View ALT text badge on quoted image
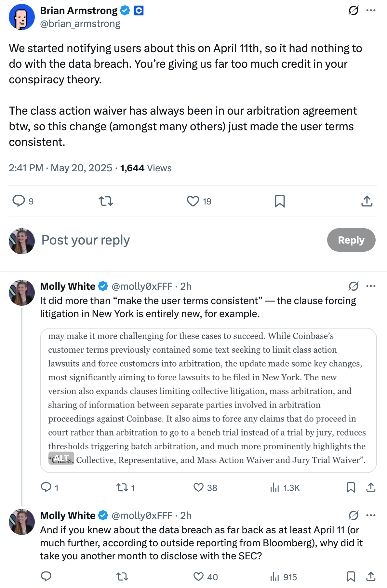Screen dimensions: 387x588 click(x=61, y=458)
